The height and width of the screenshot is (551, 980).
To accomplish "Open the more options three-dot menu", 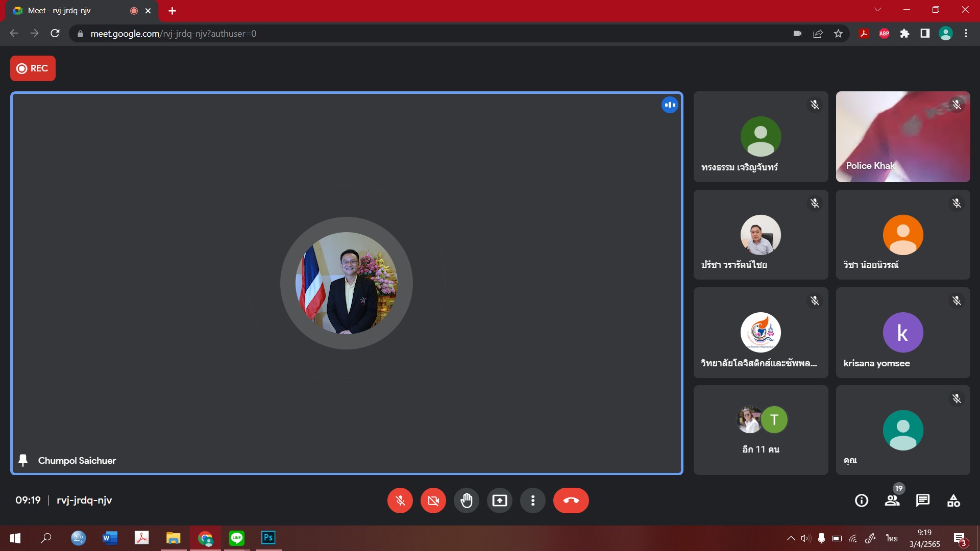I will 532,500.
